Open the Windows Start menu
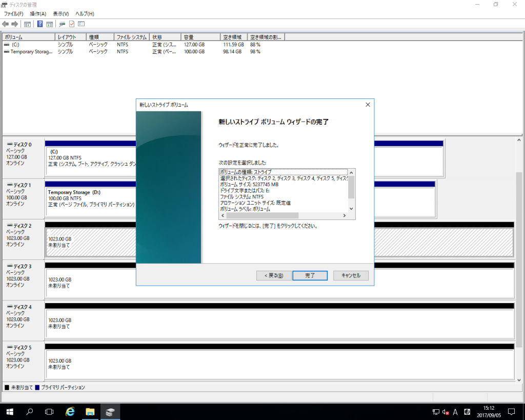The image size is (525, 420). pyautogui.click(x=10, y=412)
